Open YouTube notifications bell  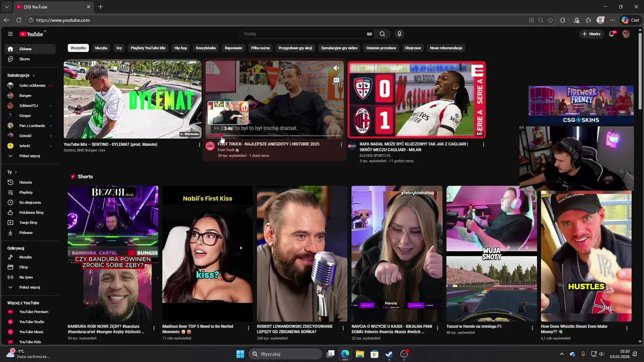tap(612, 34)
